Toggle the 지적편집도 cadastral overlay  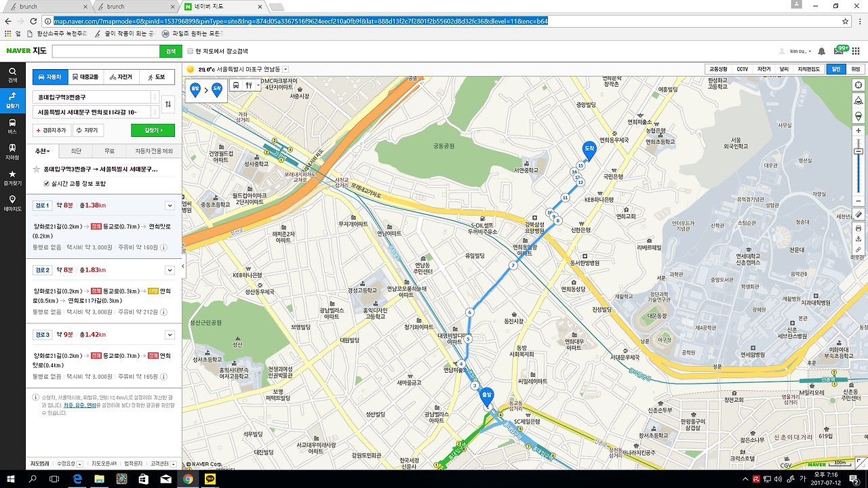(x=808, y=69)
